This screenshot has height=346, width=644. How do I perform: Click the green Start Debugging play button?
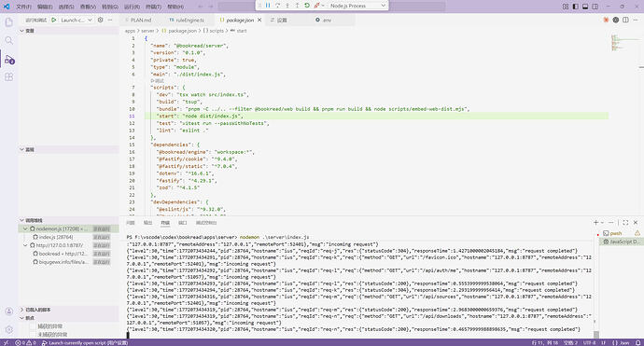pyautogui.click(x=54, y=20)
